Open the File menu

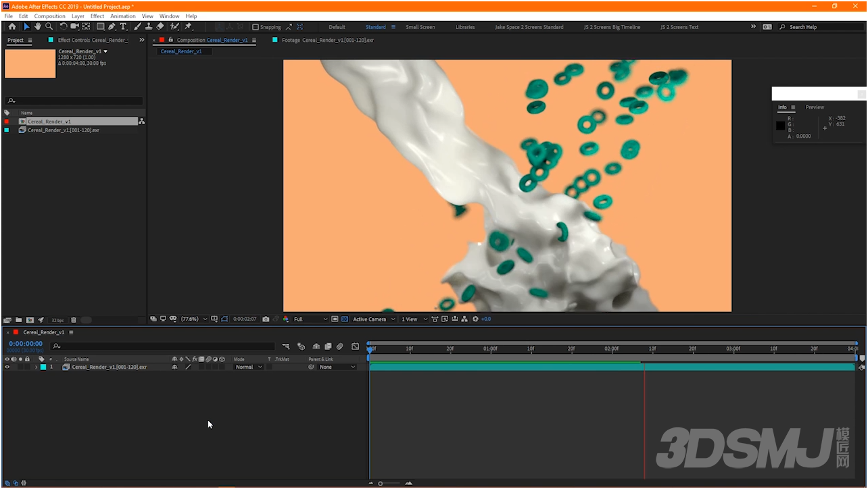click(x=9, y=16)
